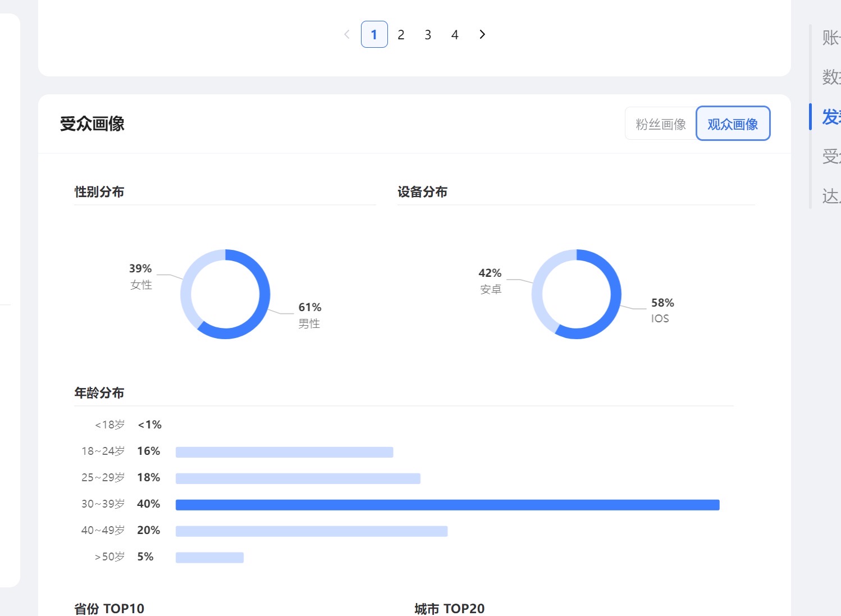Click the 58% IOS label
The height and width of the screenshot is (616, 841).
click(x=662, y=311)
